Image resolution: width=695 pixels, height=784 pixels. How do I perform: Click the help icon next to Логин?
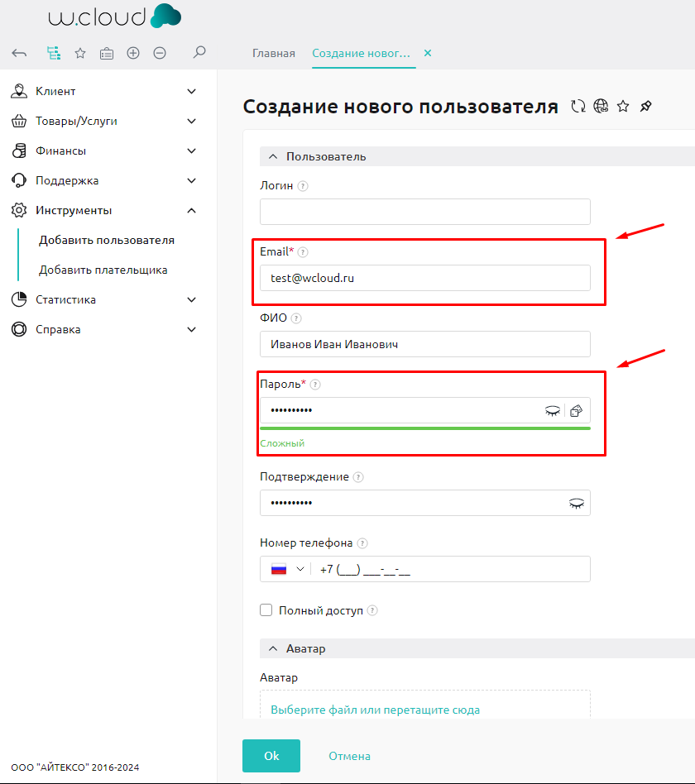(x=304, y=186)
